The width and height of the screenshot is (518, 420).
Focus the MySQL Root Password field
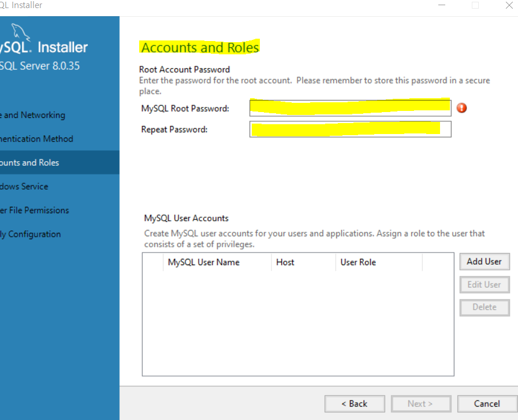tap(350, 108)
